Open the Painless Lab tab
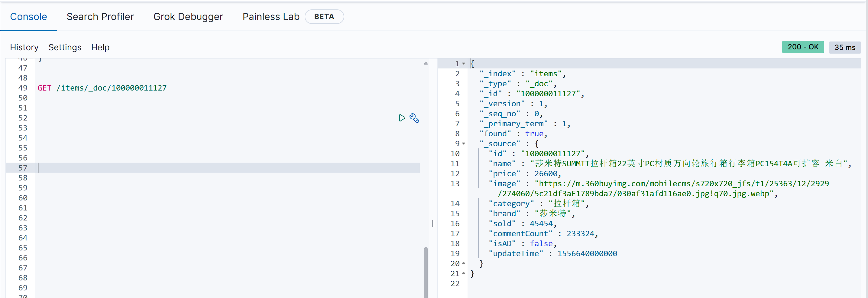Image resolution: width=868 pixels, height=298 pixels. [x=270, y=17]
